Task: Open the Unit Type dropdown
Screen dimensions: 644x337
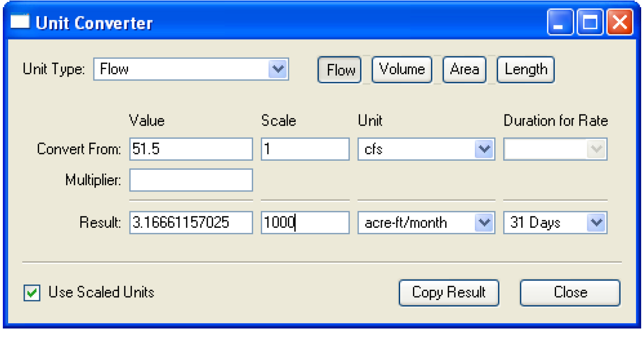Action: click(278, 69)
